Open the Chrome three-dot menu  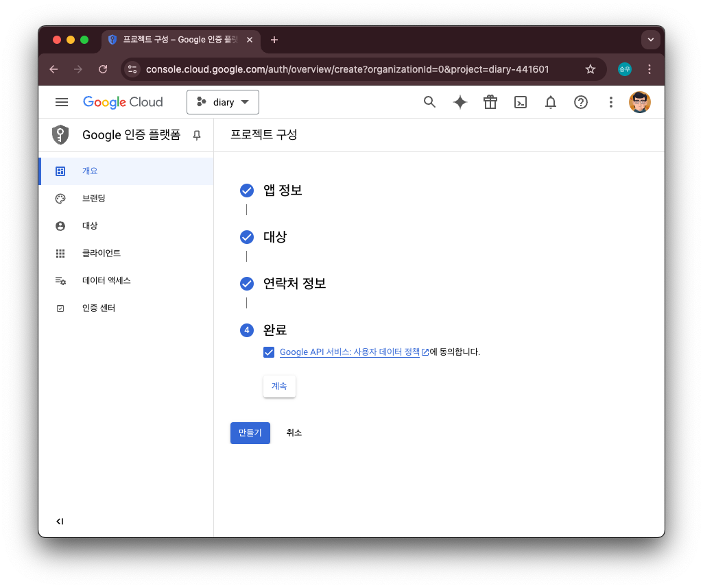point(650,69)
